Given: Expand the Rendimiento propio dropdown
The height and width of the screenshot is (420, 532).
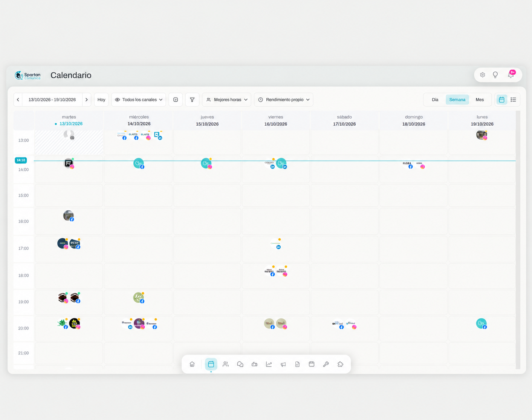Looking at the screenshot, I should click(284, 100).
